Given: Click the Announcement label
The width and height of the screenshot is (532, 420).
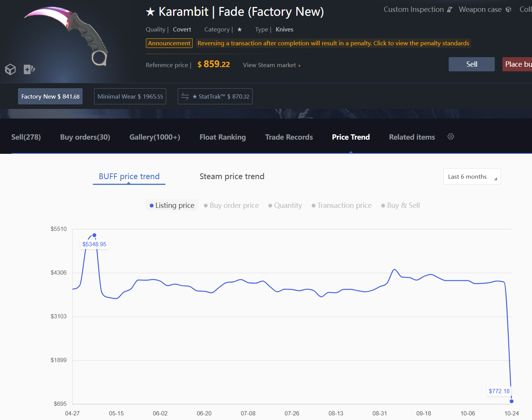Looking at the screenshot, I should (x=169, y=43).
